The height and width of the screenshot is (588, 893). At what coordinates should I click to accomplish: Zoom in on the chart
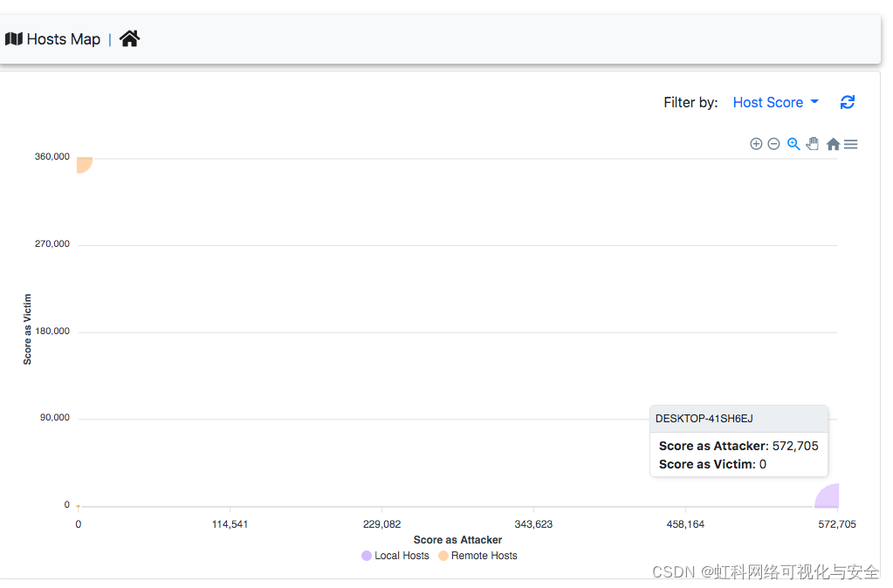756,144
